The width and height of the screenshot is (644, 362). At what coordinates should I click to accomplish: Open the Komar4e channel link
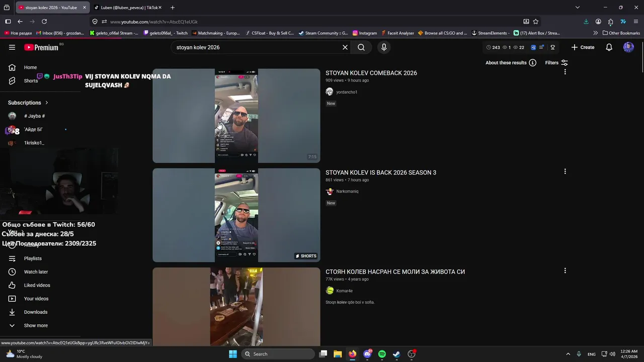pyautogui.click(x=344, y=291)
